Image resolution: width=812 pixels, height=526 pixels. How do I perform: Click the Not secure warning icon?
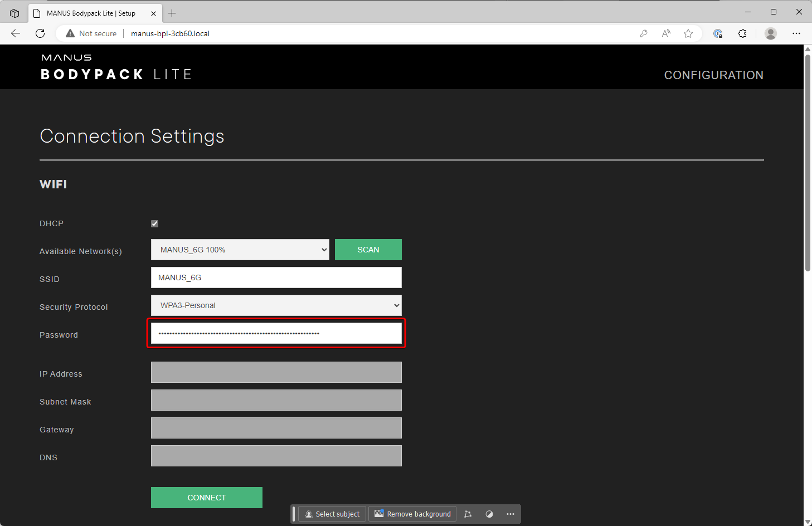coord(70,33)
